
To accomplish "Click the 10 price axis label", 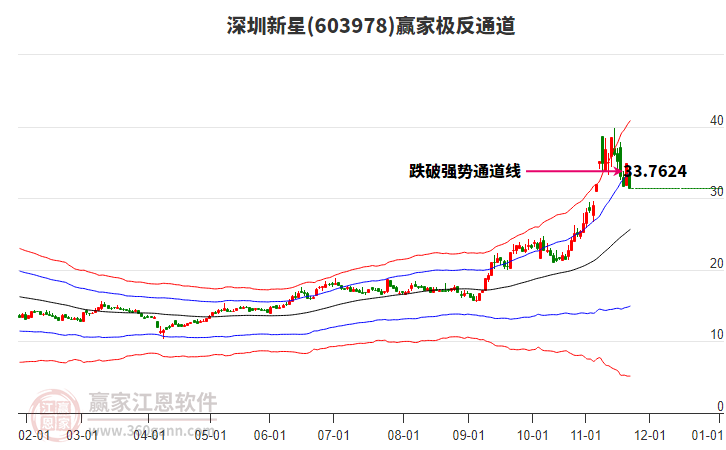I will click(x=717, y=335).
